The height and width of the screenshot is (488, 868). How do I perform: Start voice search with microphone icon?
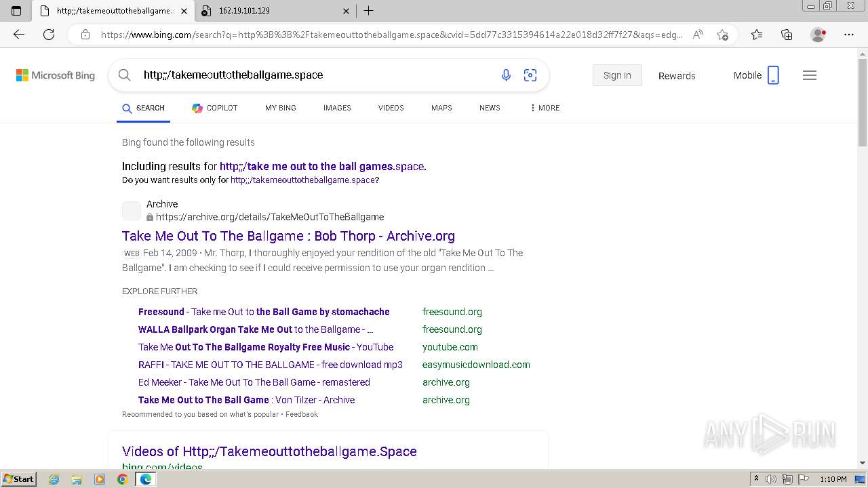506,75
